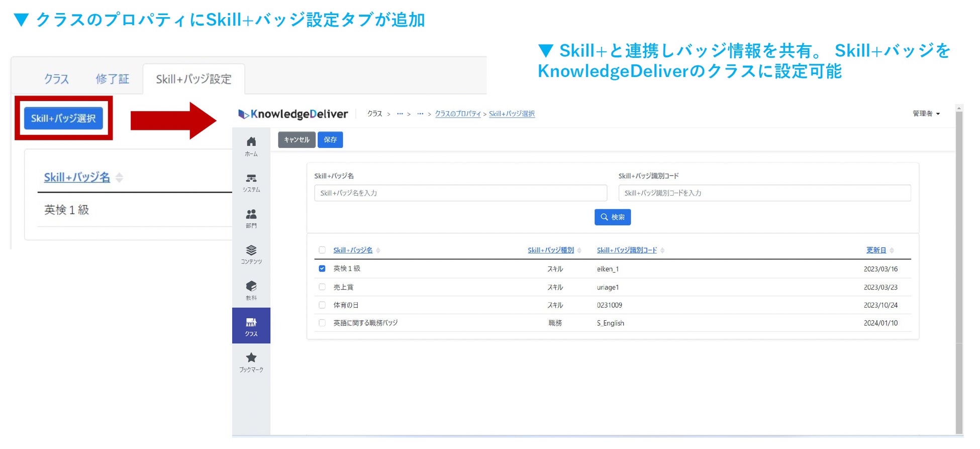
Task: Focus the Skill+バッジ名 input field
Action: pos(461,193)
